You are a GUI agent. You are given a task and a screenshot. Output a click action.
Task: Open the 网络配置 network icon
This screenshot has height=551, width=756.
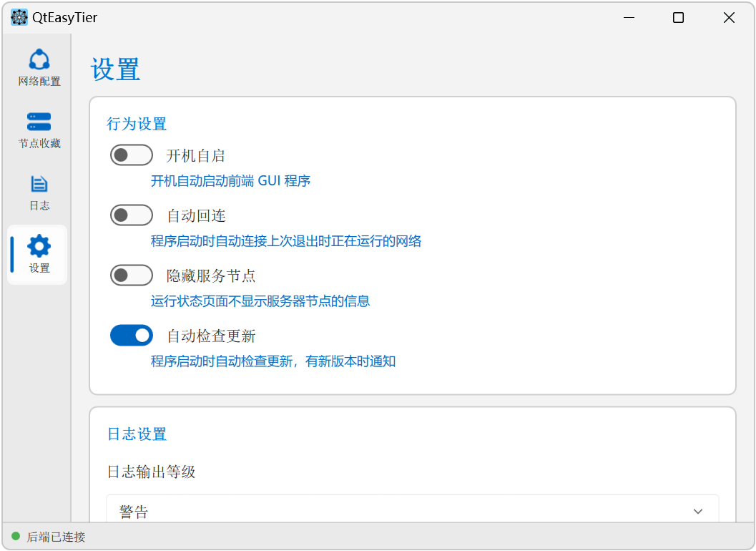39,60
